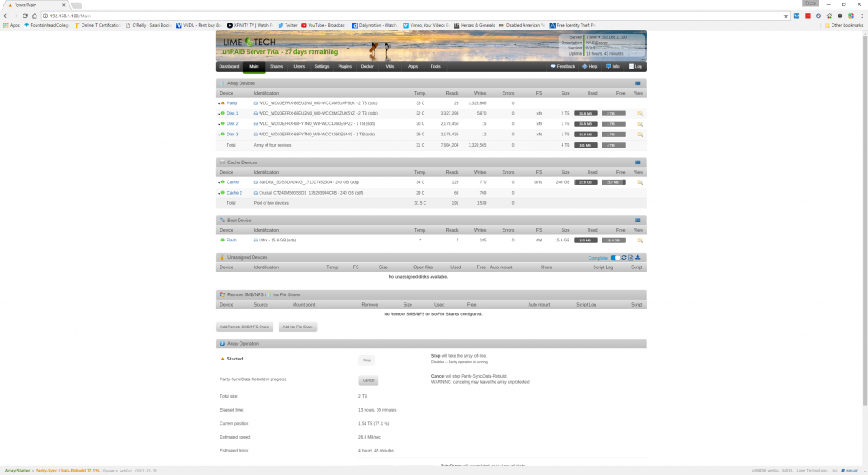Browse the Cache drive via View icon
This screenshot has height=475, width=868.
click(x=640, y=182)
